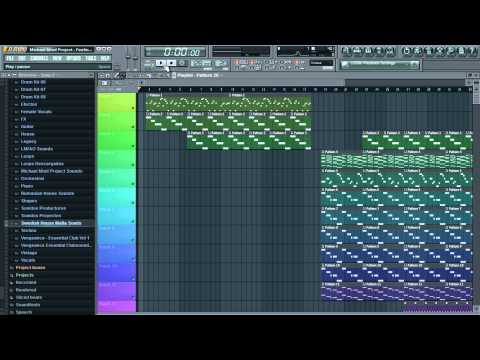The height and width of the screenshot is (360, 480).
Task: Expand the Drum Kit 08 folder
Action: pyautogui.click(x=33, y=97)
